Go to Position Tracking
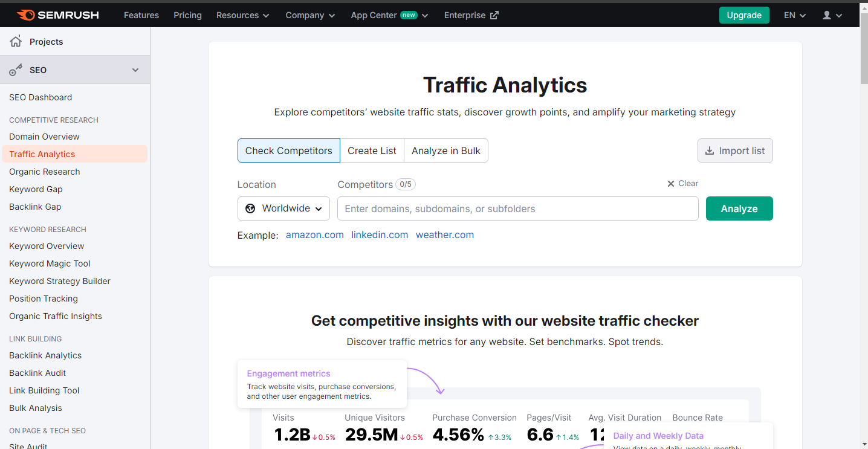 pos(44,299)
